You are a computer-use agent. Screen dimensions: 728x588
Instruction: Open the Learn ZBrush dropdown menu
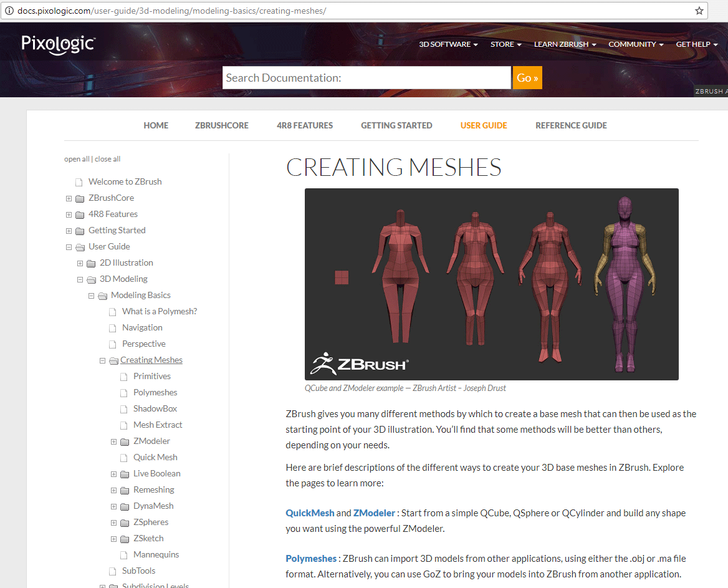tap(565, 44)
